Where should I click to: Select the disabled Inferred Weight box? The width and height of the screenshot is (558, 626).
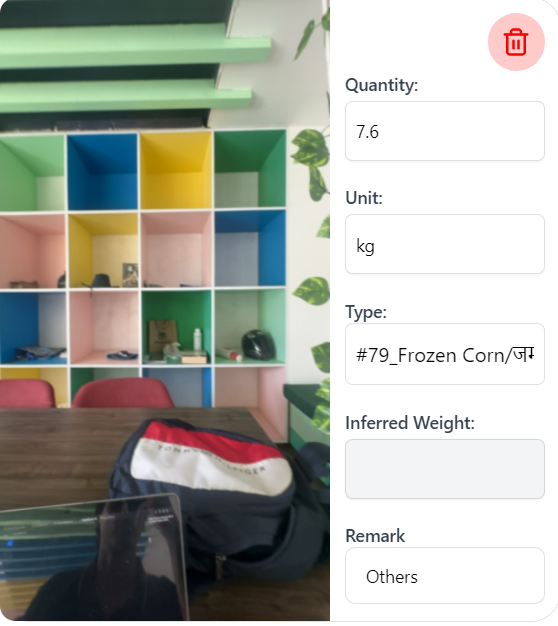pyautogui.click(x=445, y=469)
